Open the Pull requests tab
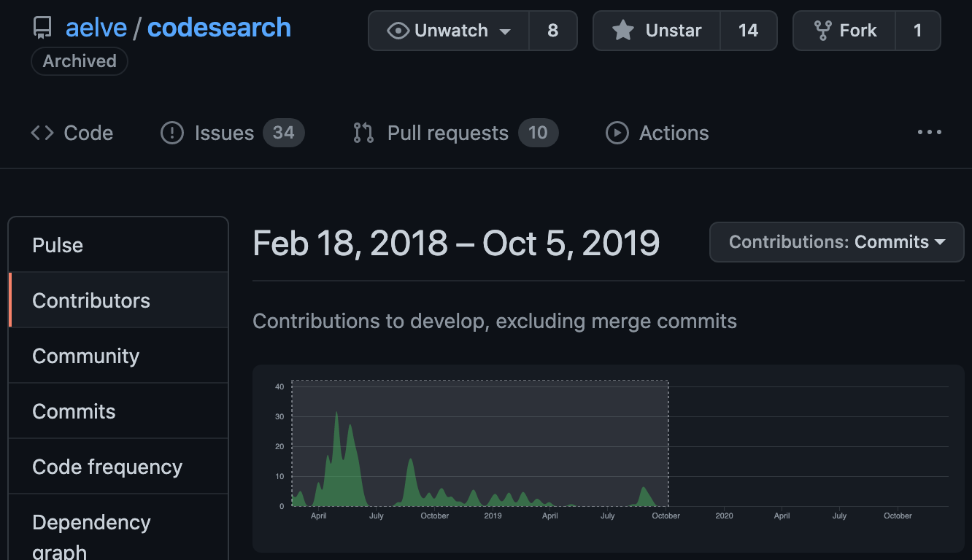The image size is (972, 560). [455, 133]
